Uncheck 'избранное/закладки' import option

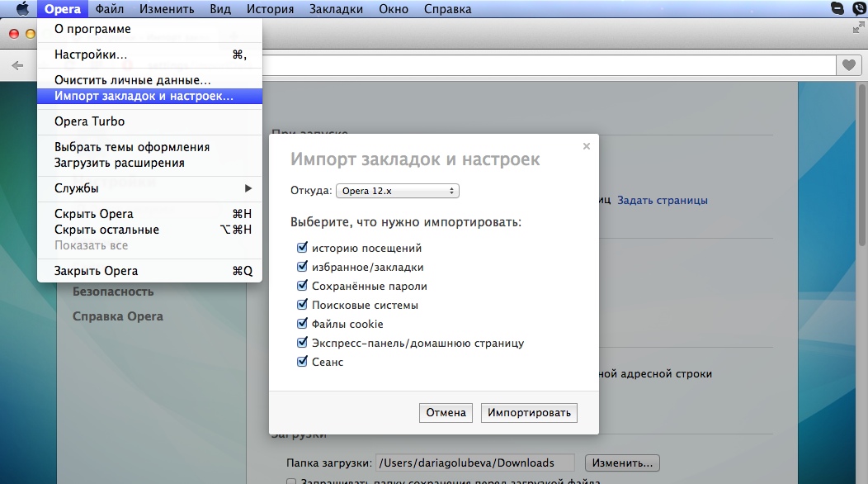[302, 266]
